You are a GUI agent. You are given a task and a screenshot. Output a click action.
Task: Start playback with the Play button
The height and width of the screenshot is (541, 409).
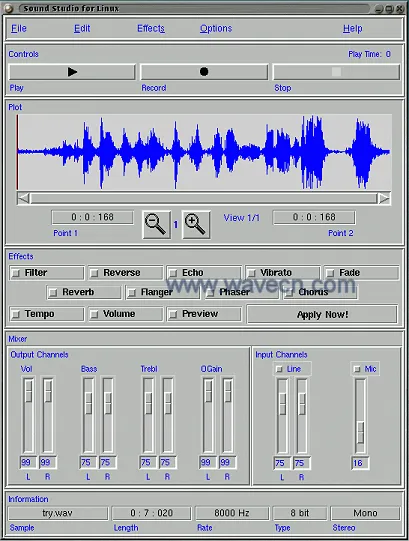72,72
